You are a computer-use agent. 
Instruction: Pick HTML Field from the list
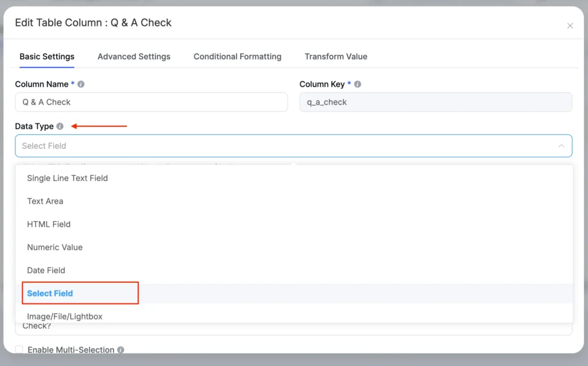(294, 224)
